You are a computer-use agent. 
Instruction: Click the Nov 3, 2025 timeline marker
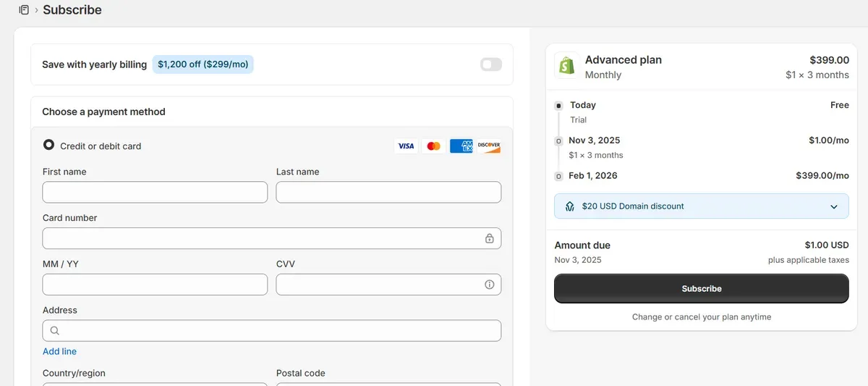point(558,140)
